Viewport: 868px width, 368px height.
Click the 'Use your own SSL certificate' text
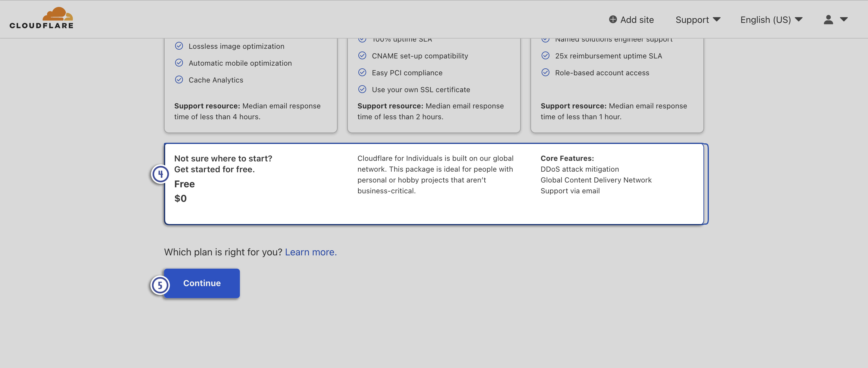(421, 89)
